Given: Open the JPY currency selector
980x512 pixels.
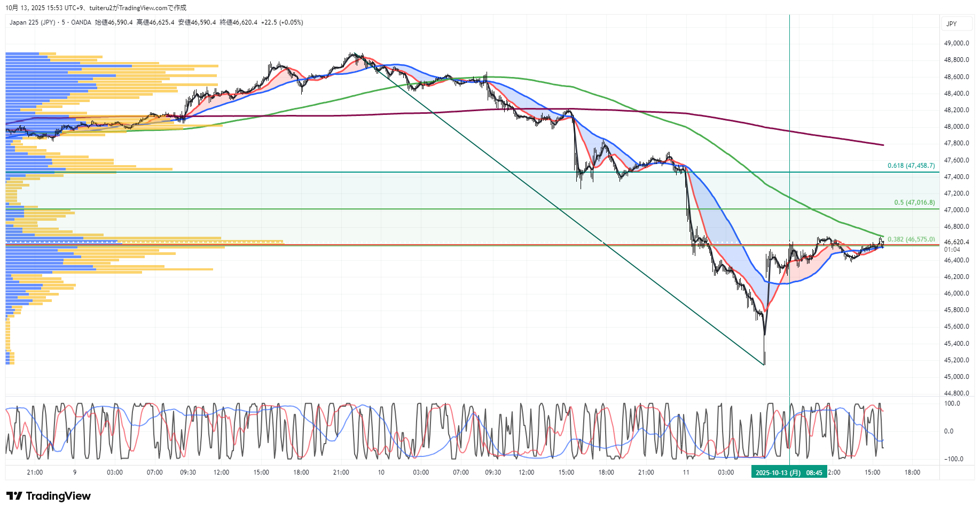Looking at the screenshot, I should (951, 24).
